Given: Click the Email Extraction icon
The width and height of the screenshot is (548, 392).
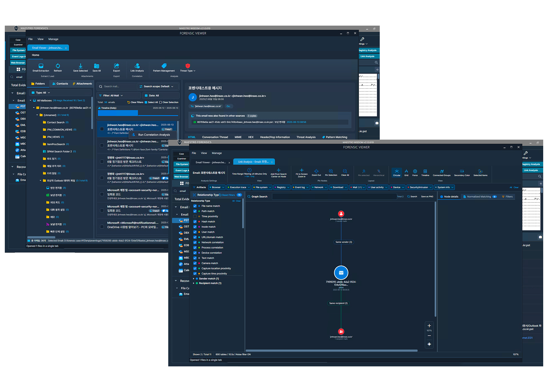Looking at the screenshot, I should coord(41,66).
